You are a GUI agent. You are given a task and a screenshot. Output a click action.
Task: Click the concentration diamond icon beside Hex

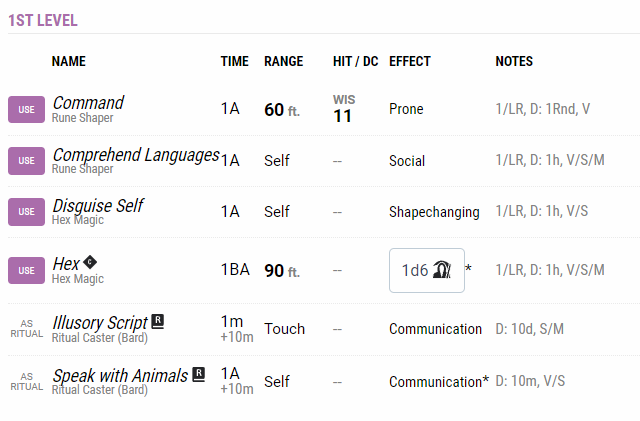click(90, 262)
